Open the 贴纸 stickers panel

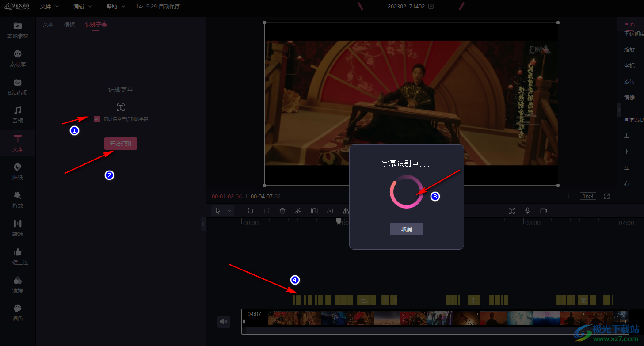click(18, 171)
